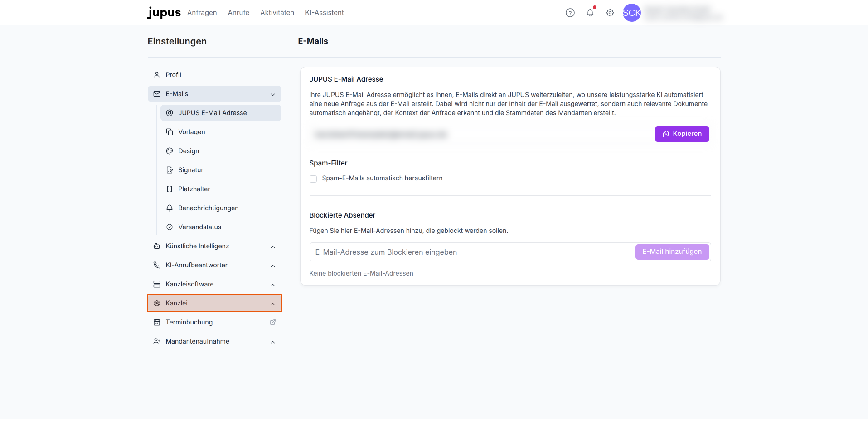Click the at-sign icon for JUPUS E-Mail Adresse

(x=170, y=113)
